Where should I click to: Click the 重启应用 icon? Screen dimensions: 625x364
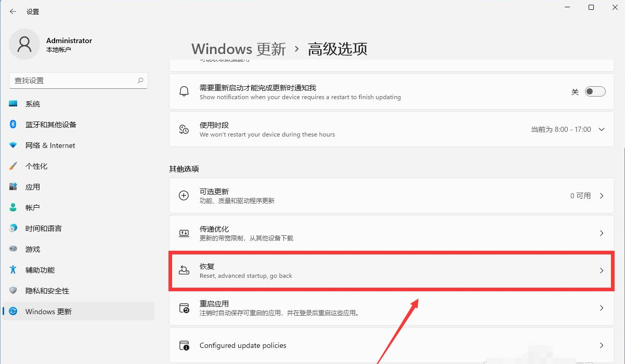tap(184, 308)
